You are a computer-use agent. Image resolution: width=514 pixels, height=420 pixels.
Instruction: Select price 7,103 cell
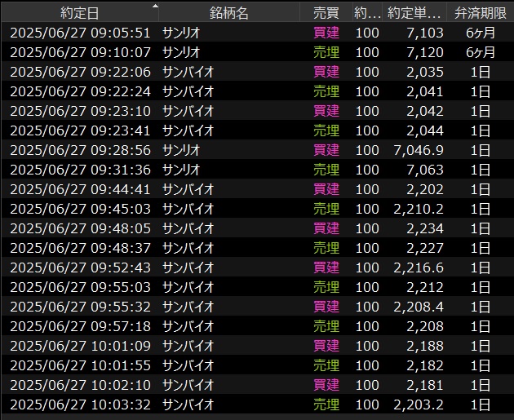[425, 33]
